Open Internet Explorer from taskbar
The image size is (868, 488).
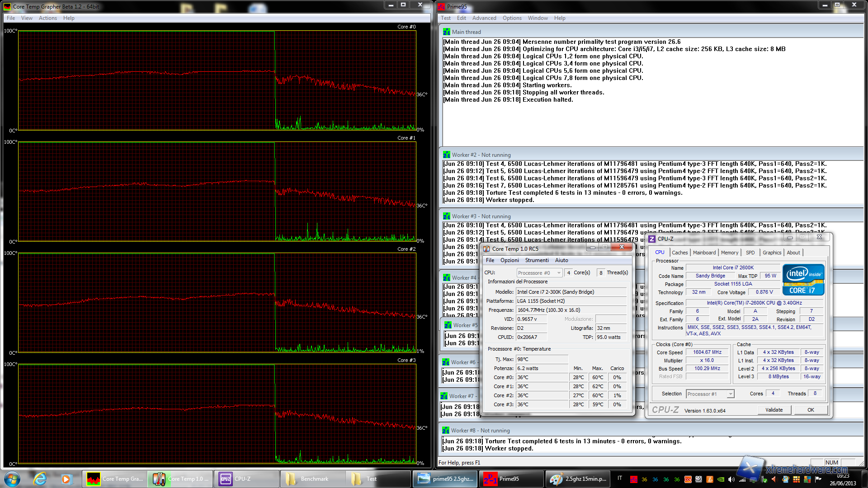click(x=40, y=479)
